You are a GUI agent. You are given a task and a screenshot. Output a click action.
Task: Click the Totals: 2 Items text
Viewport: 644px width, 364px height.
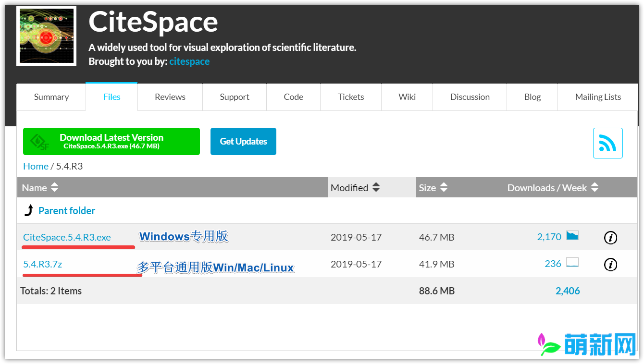tap(51, 291)
